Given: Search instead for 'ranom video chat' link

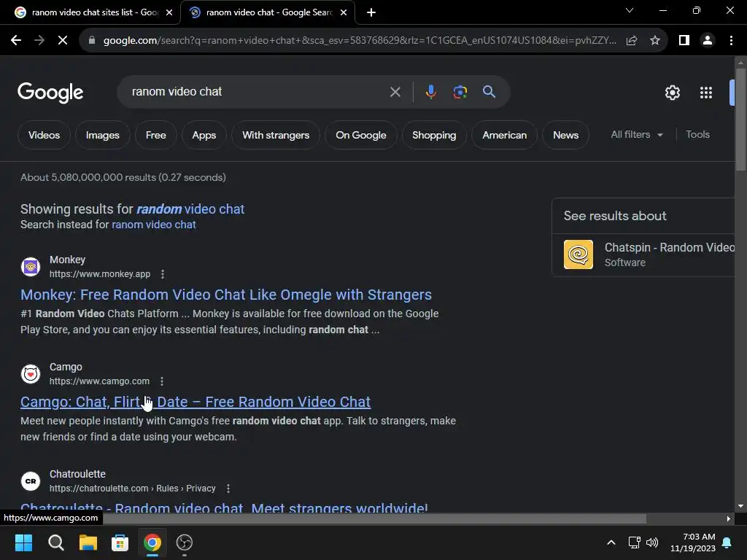Looking at the screenshot, I should coord(153,225).
